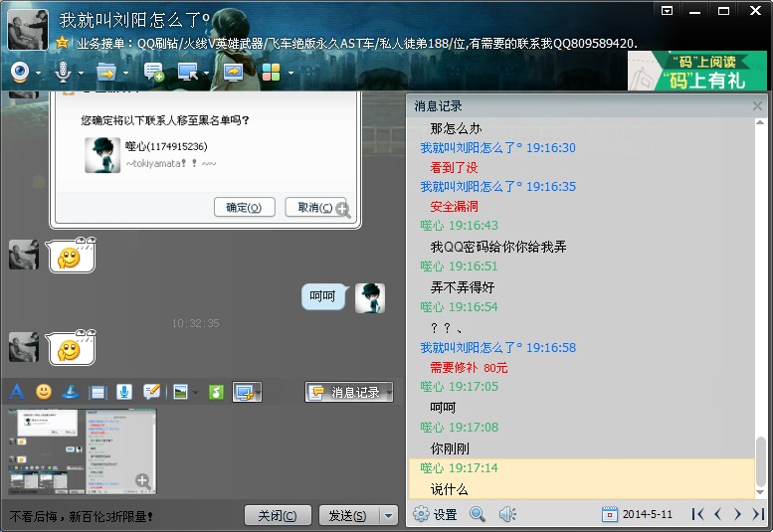Click the 发送(S) send button
773x532 pixels.
pyautogui.click(x=348, y=515)
